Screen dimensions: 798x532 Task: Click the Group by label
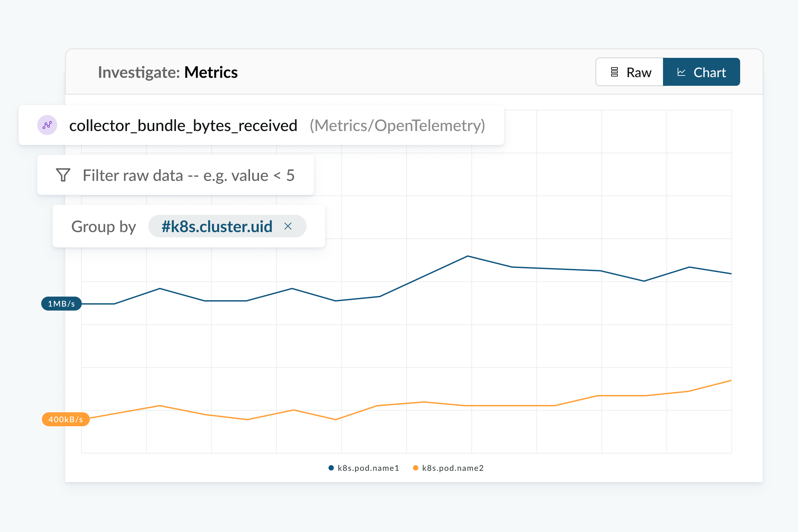[103, 227]
